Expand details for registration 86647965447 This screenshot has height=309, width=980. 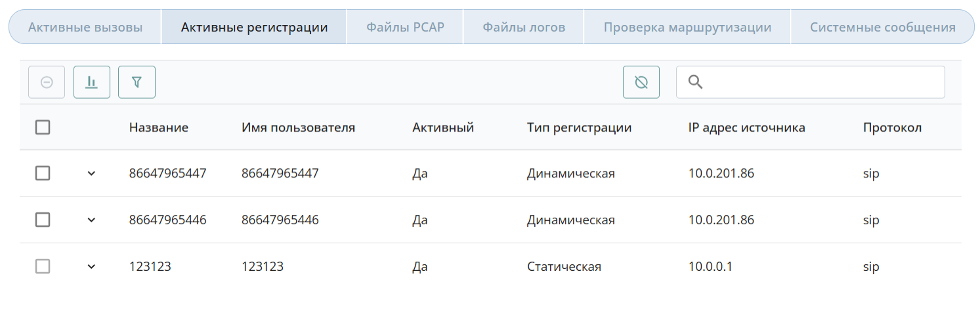91,174
